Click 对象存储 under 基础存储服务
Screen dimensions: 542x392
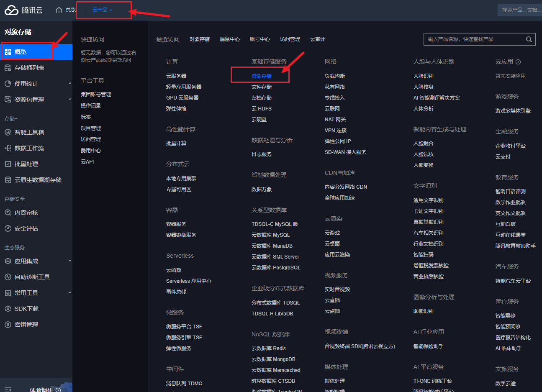(x=262, y=76)
